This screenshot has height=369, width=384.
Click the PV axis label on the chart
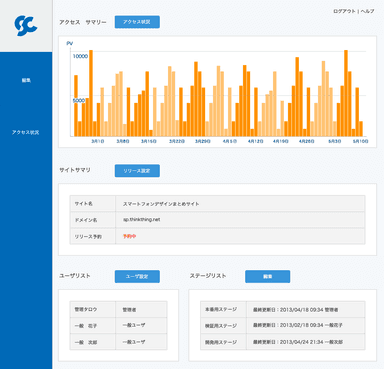click(x=70, y=43)
